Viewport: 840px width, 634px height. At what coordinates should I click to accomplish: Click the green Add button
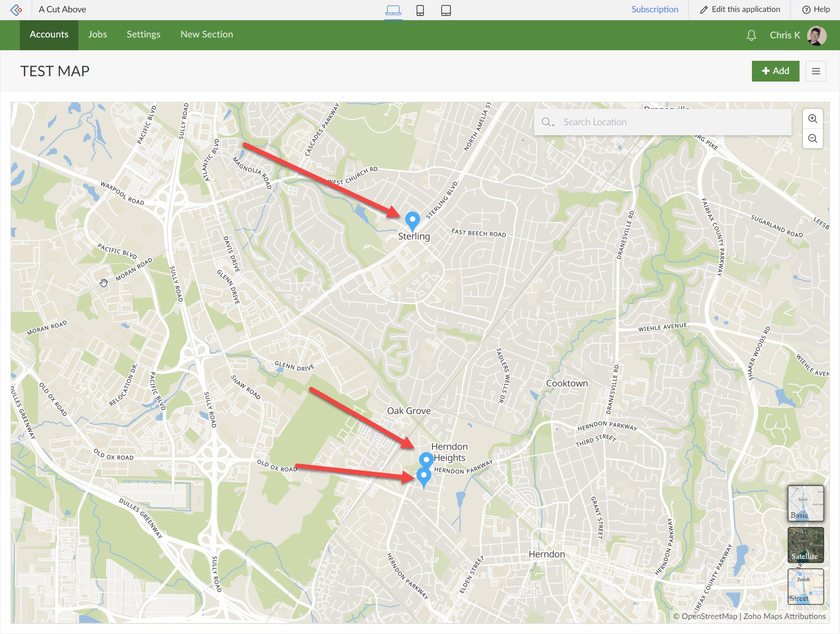[775, 71]
